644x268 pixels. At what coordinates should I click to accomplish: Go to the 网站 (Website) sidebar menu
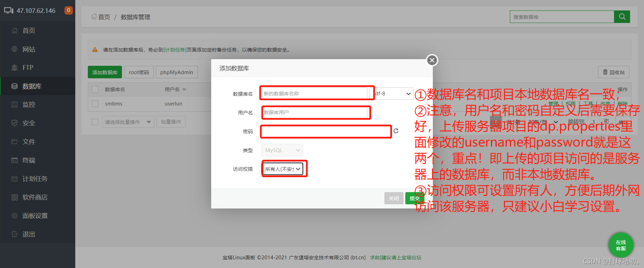tap(29, 49)
